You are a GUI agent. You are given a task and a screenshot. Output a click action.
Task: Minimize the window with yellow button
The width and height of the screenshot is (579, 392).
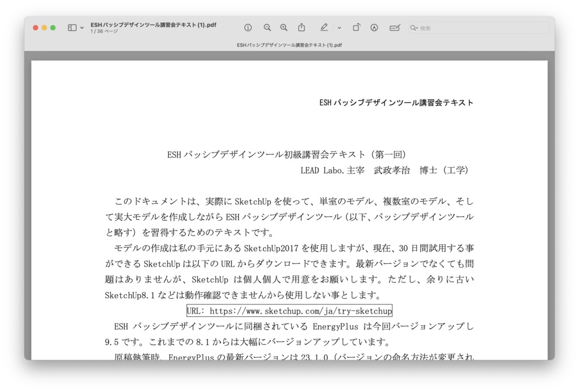[x=44, y=28]
